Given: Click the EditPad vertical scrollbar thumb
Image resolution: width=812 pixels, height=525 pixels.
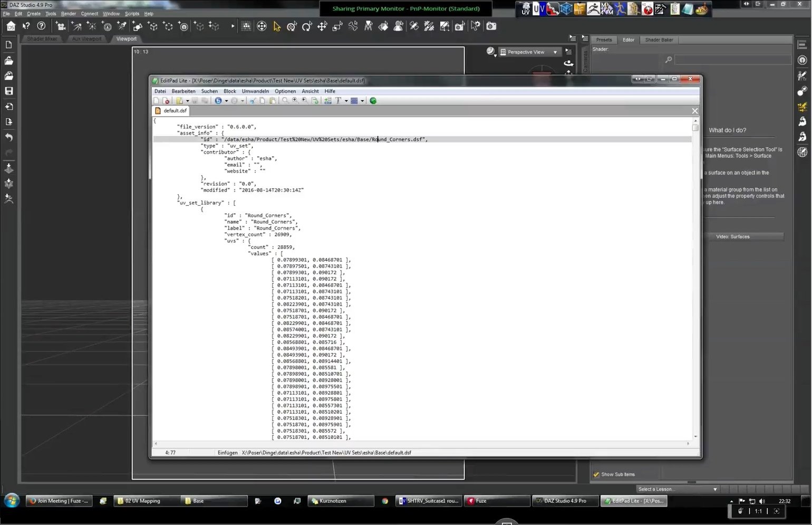Looking at the screenshot, I should point(695,127).
